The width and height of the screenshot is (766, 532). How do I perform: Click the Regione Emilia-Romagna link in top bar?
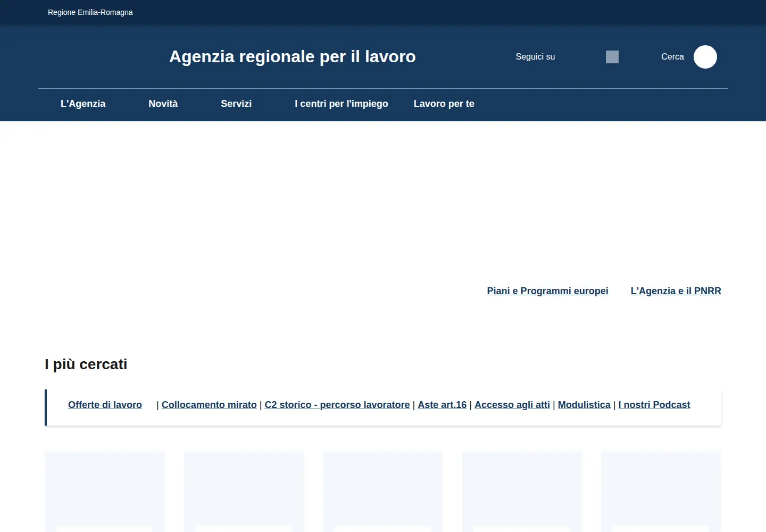(90, 12)
